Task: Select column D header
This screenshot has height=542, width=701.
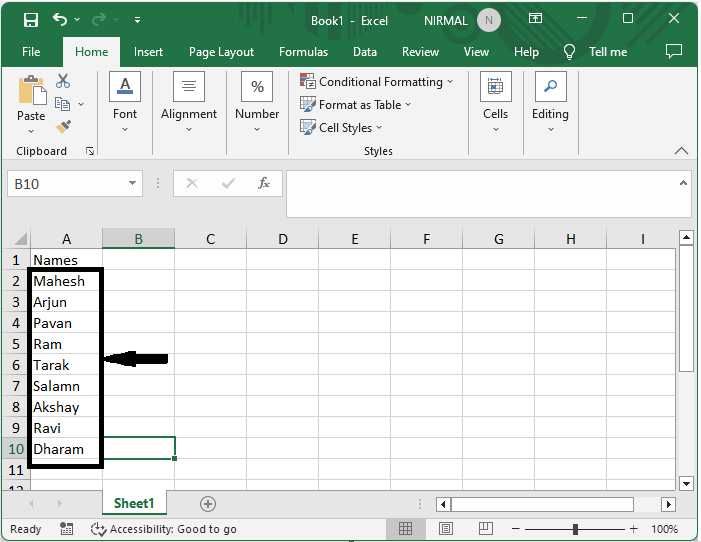Action: pos(283,239)
